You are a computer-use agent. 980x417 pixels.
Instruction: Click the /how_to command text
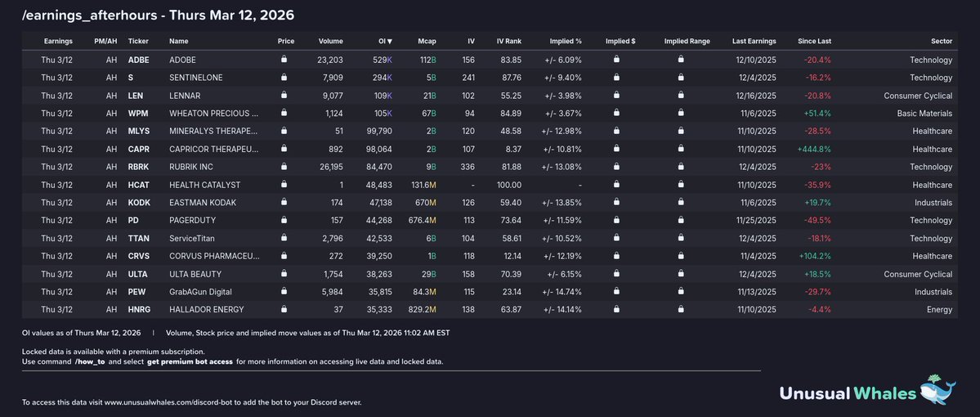pyautogui.click(x=89, y=361)
